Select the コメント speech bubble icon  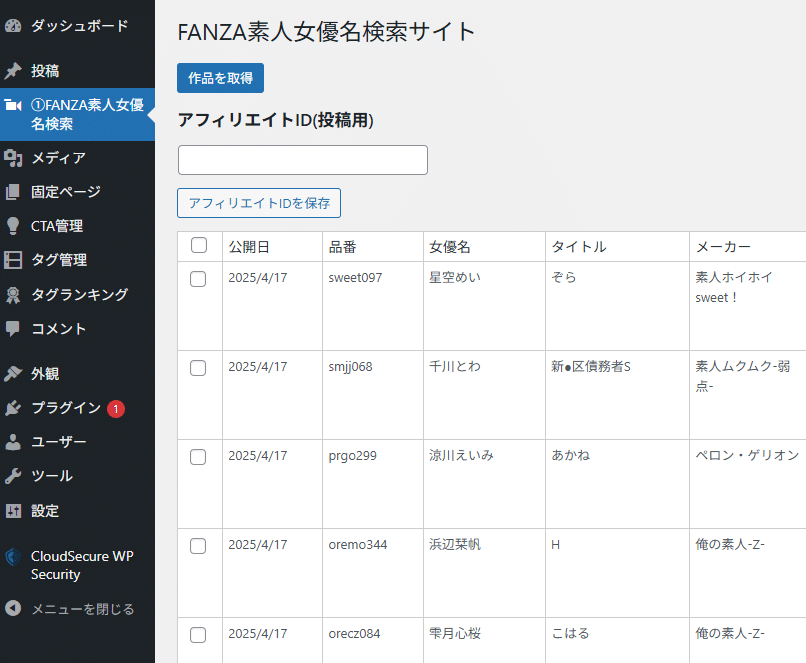14,328
